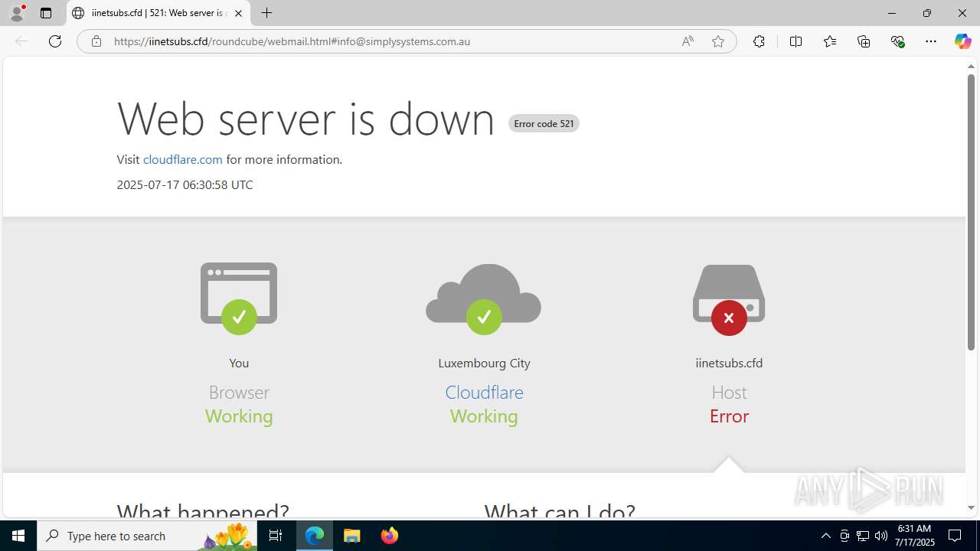The image size is (980, 551).
Task: Click the scrollbar down arrow
Action: 971,508
